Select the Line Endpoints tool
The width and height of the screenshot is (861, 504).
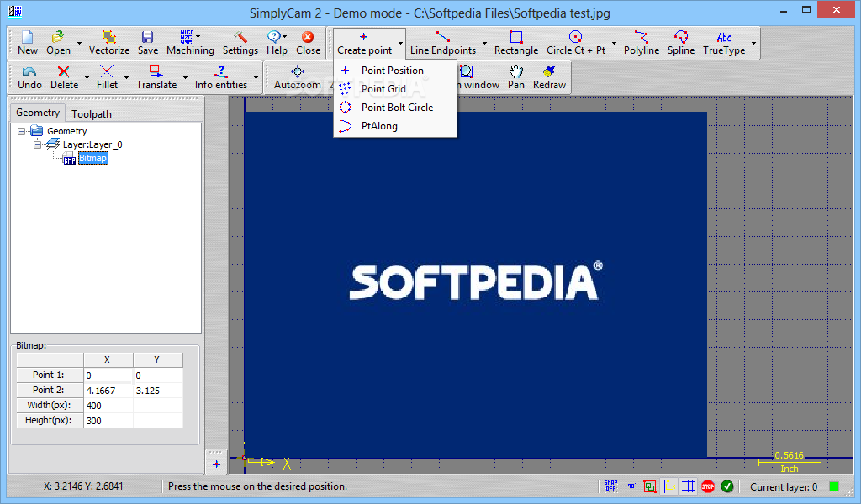point(442,43)
